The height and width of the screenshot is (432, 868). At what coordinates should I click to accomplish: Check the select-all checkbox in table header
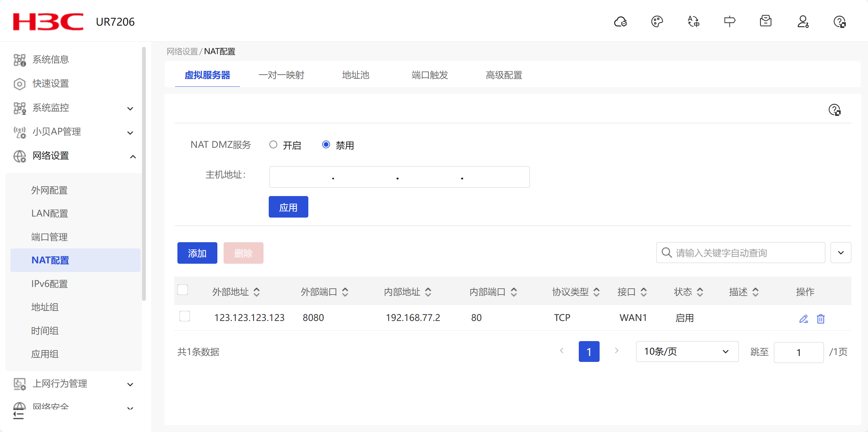pos(183,290)
